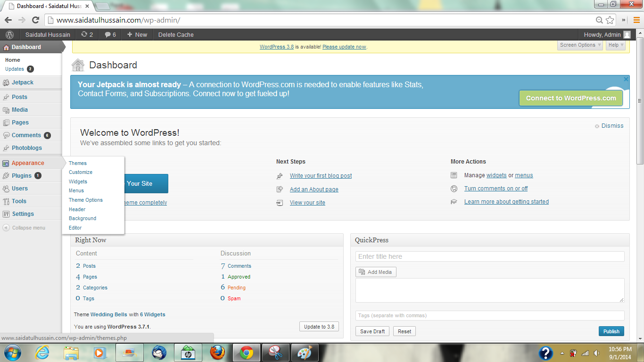
Task: Open the Write your first blog post link
Action: point(321,176)
